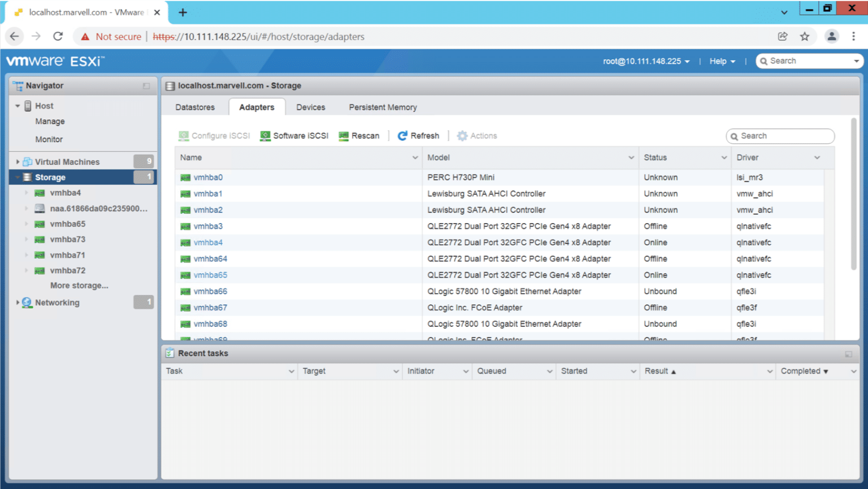
Task: Open a new browser tab
Action: coord(183,12)
